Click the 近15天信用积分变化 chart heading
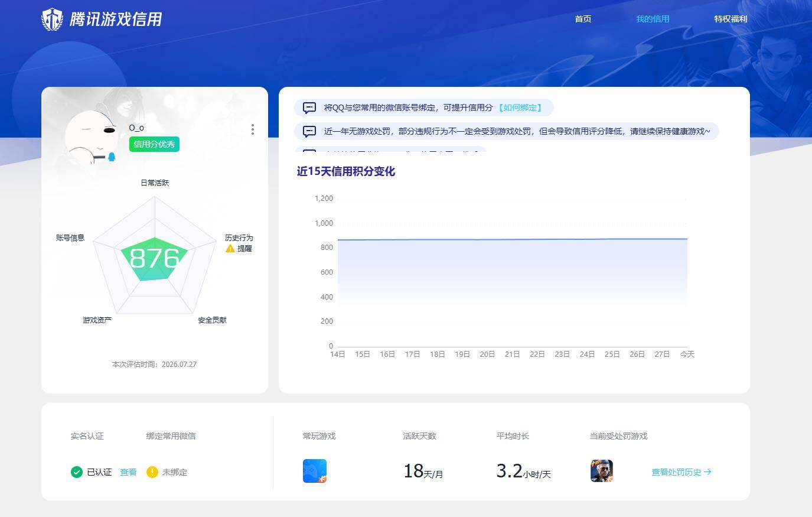The height and width of the screenshot is (517, 812). coord(346,171)
